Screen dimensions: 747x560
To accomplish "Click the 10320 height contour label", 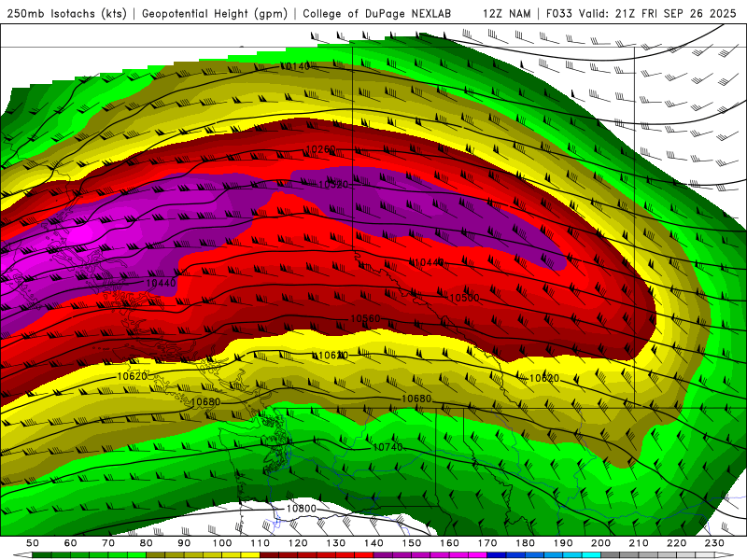I will tap(333, 184).
